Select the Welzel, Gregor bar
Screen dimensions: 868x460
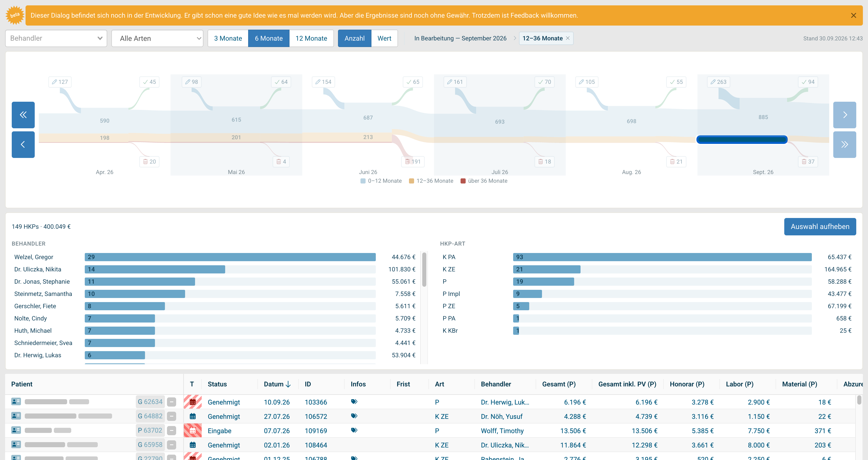[230, 257]
